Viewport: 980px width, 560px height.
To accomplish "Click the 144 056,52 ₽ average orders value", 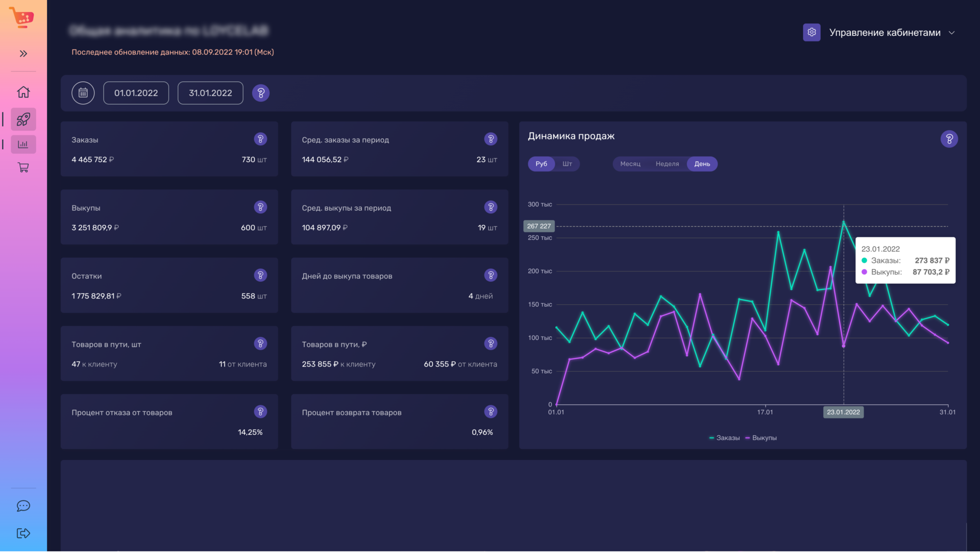I will click(x=325, y=160).
